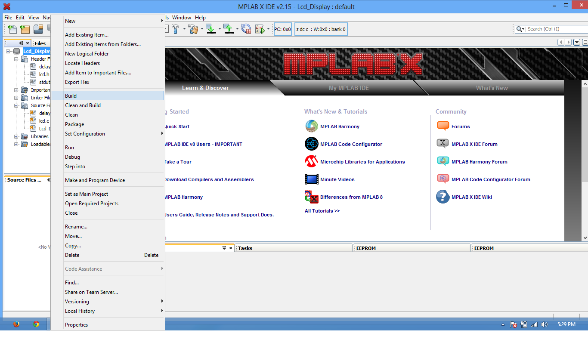Collapse the Lcd_Display project root node
Screen dimensions: 588x364
8,51
